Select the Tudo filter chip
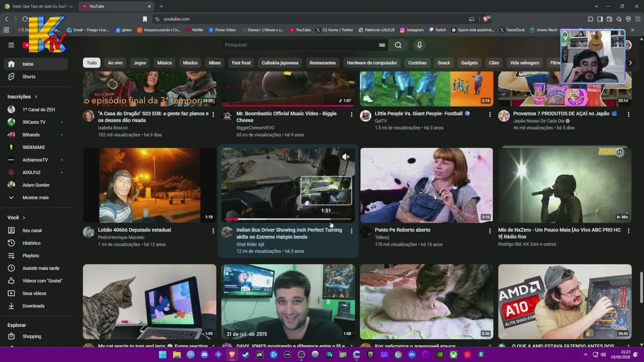The width and height of the screenshot is (644, 362). 92,63
